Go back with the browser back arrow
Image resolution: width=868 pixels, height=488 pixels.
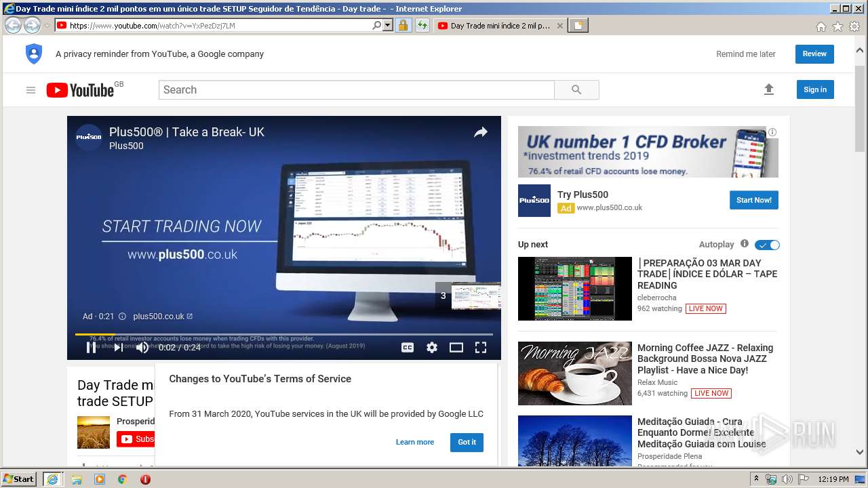click(13, 26)
